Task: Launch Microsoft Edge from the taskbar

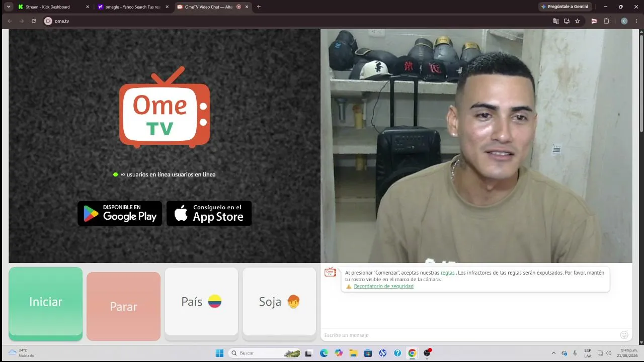Action: [x=324, y=353]
